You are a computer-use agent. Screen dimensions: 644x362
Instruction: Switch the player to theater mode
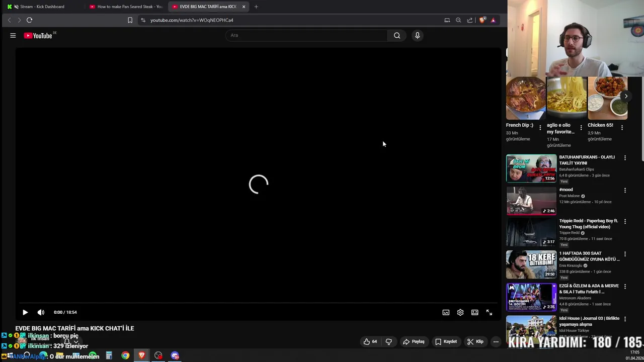click(x=474, y=312)
